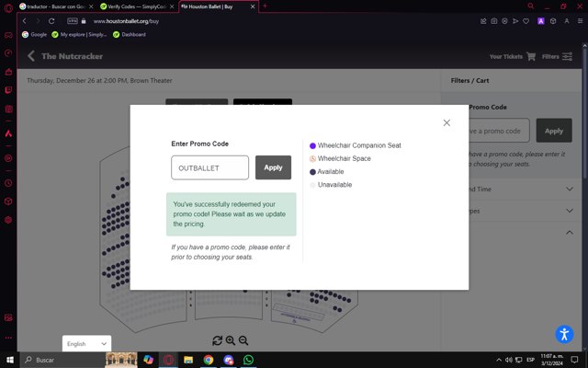Go back in browser history
The image size is (588, 368).
(x=25, y=21)
